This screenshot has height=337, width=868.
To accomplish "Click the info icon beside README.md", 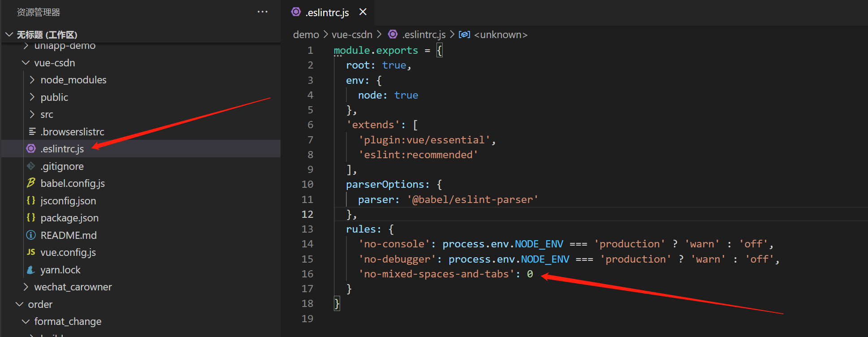I will click(31, 235).
